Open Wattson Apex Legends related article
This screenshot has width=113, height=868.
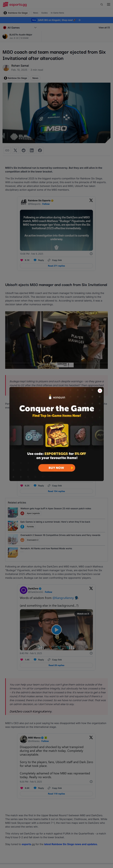pos(56,508)
